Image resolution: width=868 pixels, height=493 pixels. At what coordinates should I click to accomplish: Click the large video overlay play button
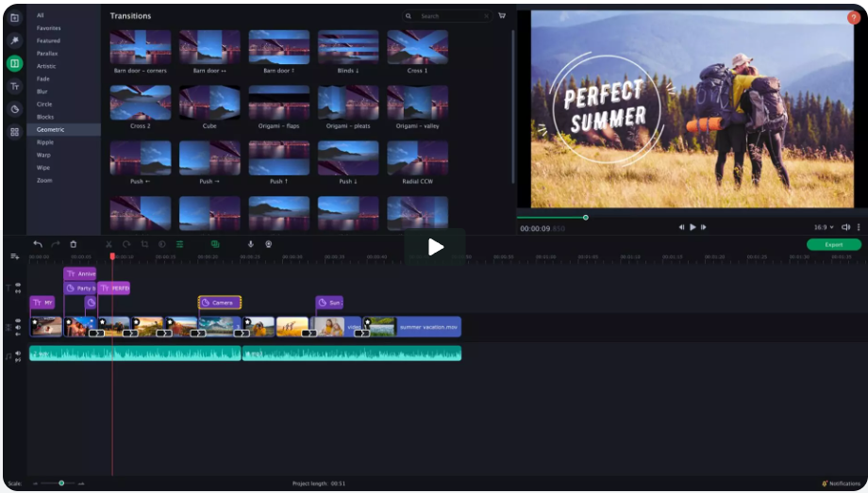click(435, 247)
